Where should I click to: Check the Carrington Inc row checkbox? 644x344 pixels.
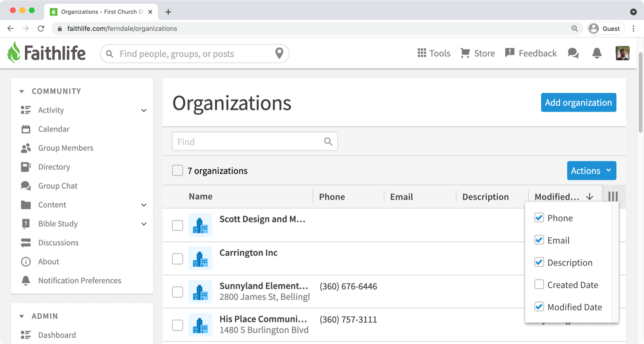pos(177,259)
